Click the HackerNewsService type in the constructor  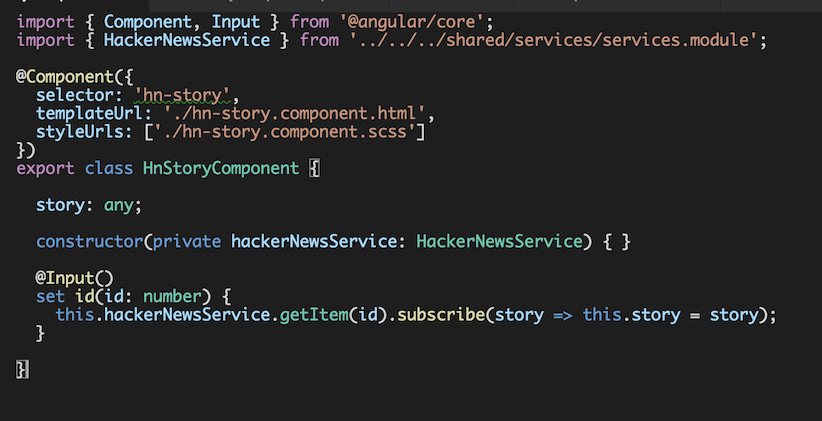pos(500,242)
